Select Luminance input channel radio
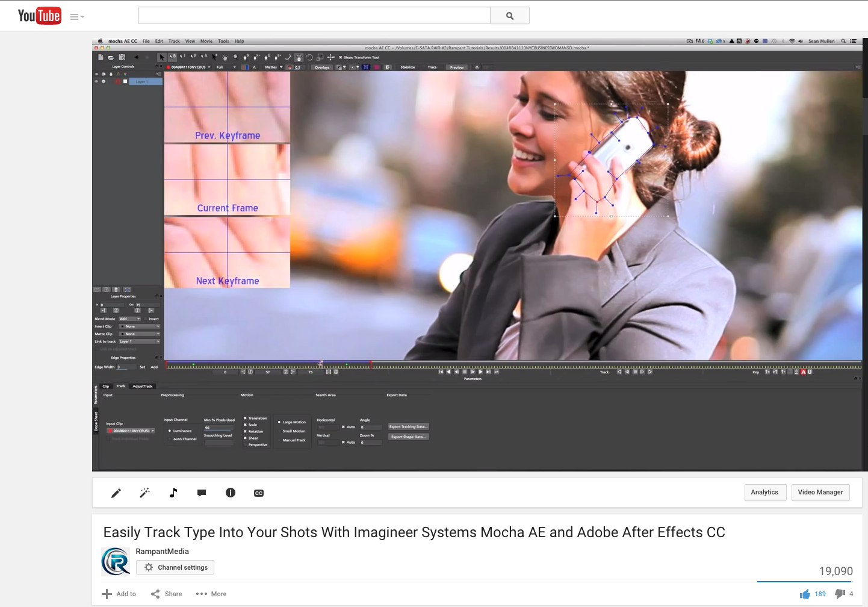Viewport: 868px width, 607px height. [180, 431]
